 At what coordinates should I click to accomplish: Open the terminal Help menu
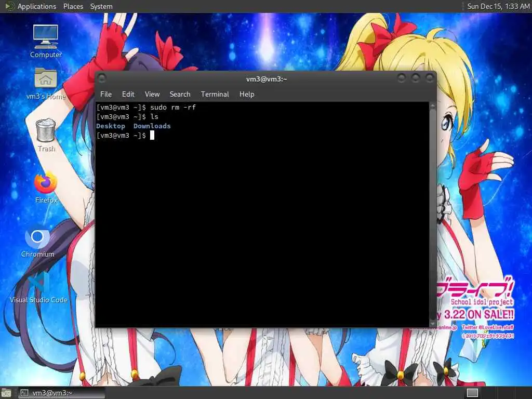[247, 95]
